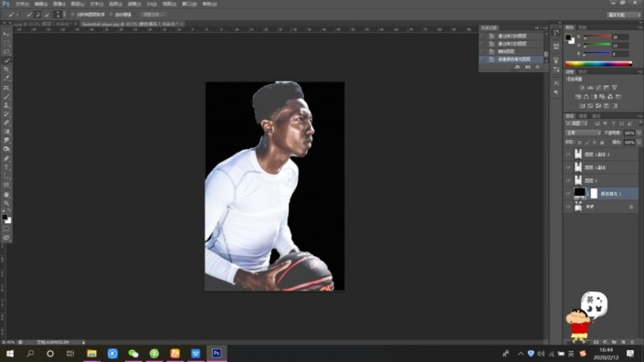Viewport: 644px width, 362px height.
Task: Toggle Quick Mask mode in toolbox
Action: [6, 229]
